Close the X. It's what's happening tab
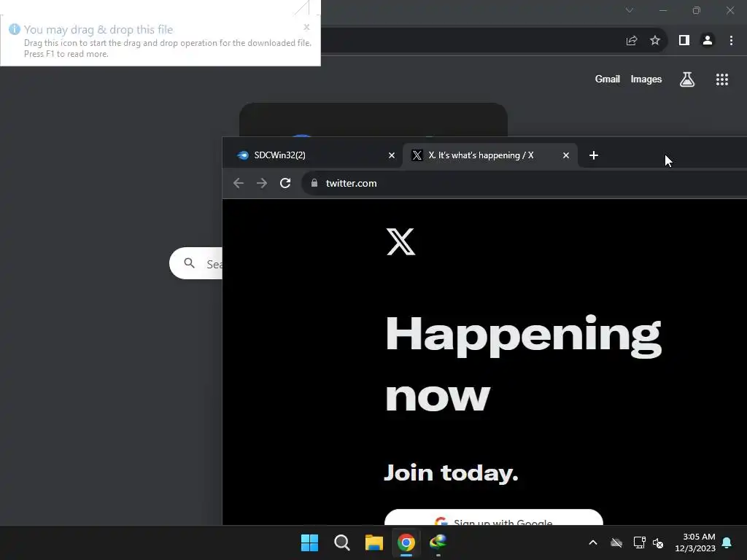 pyautogui.click(x=566, y=155)
